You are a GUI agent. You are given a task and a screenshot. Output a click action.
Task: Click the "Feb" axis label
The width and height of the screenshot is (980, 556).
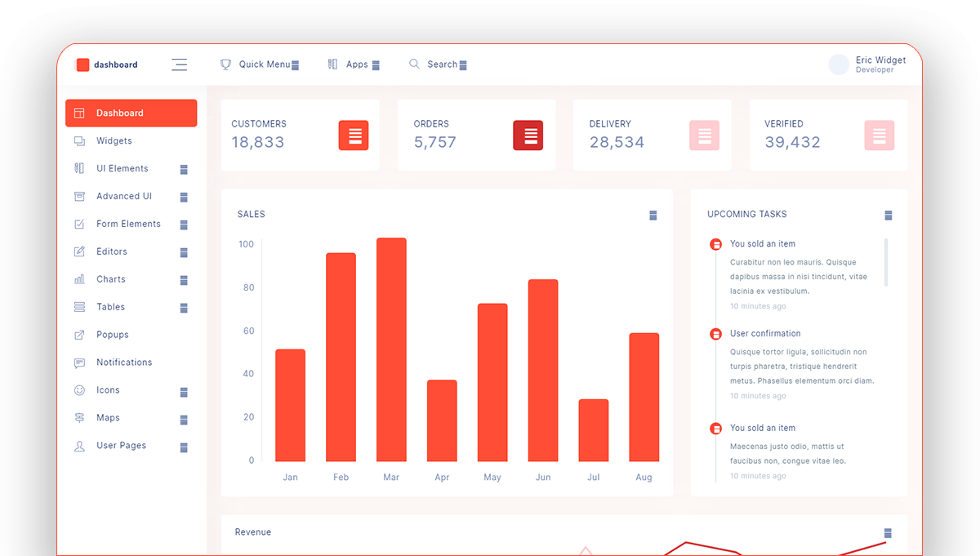point(341,478)
